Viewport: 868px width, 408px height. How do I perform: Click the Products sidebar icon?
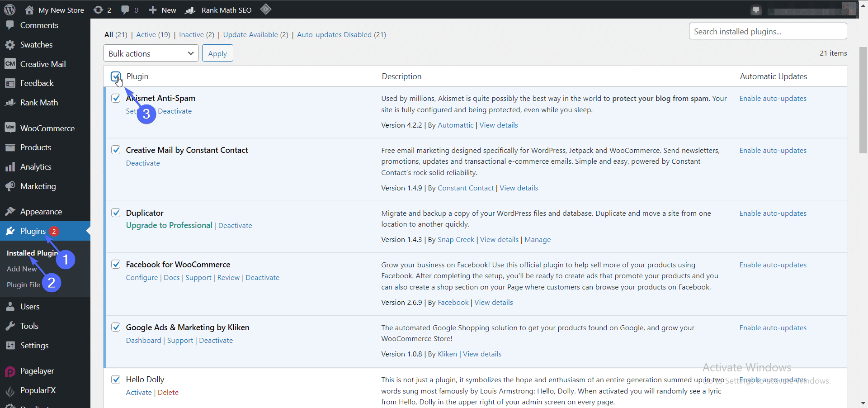[10, 147]
